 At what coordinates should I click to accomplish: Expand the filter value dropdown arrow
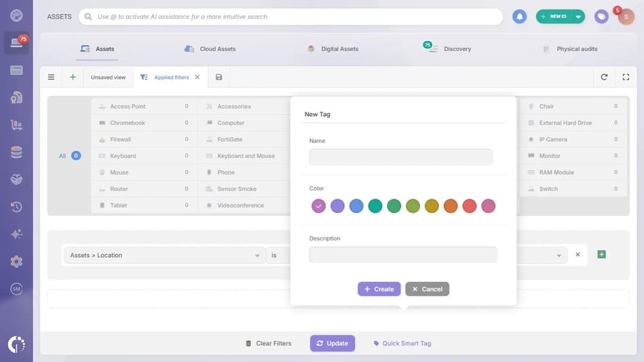point(559,255)
